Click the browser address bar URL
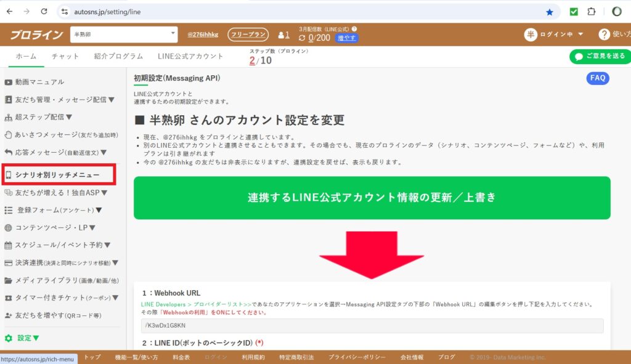Screen dimensions: 631x364 click(107, 12)
